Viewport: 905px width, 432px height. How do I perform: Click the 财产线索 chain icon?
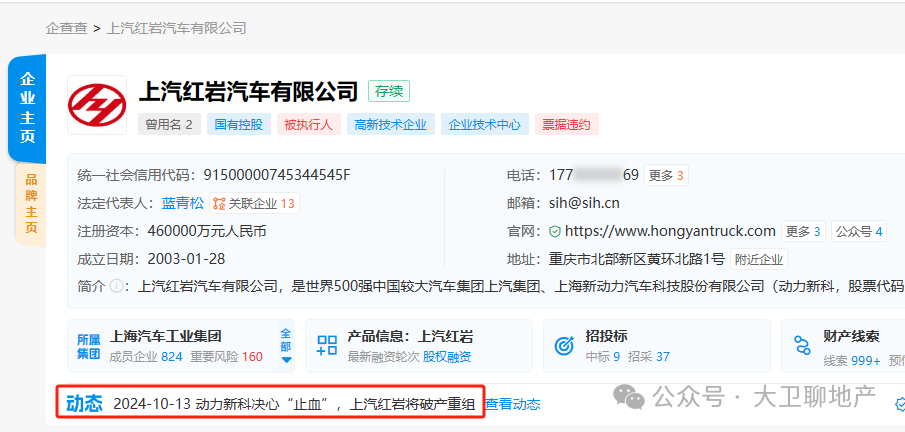[803, 345]
